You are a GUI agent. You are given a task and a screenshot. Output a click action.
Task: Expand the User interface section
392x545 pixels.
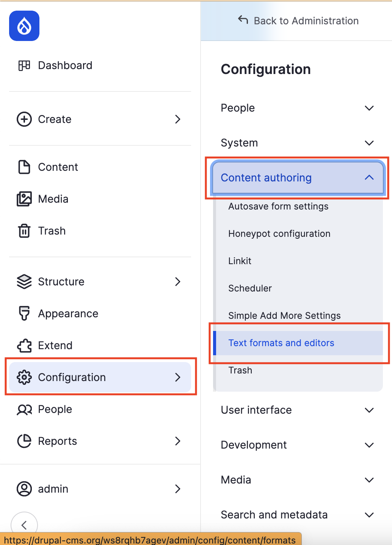tap(297, 410)
